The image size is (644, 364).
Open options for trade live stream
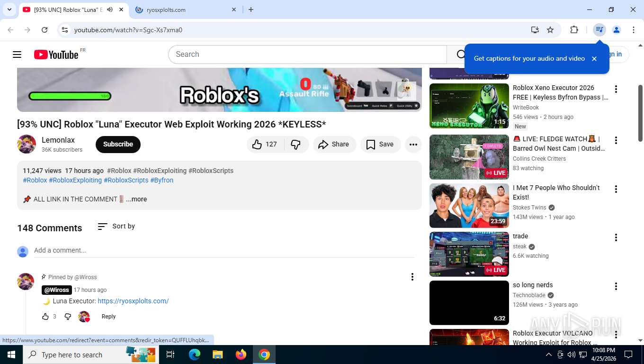[616, 237]
